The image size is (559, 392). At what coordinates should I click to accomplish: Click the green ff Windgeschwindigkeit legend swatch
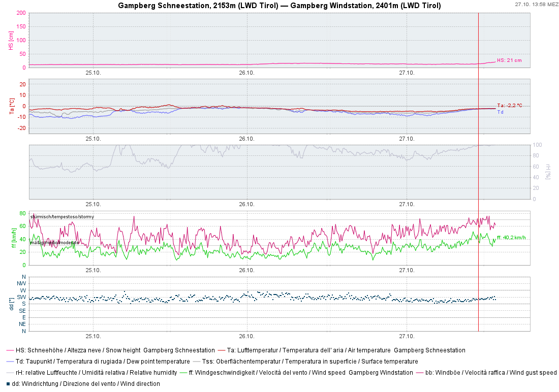pyautogui.click(x=182, y=373)
